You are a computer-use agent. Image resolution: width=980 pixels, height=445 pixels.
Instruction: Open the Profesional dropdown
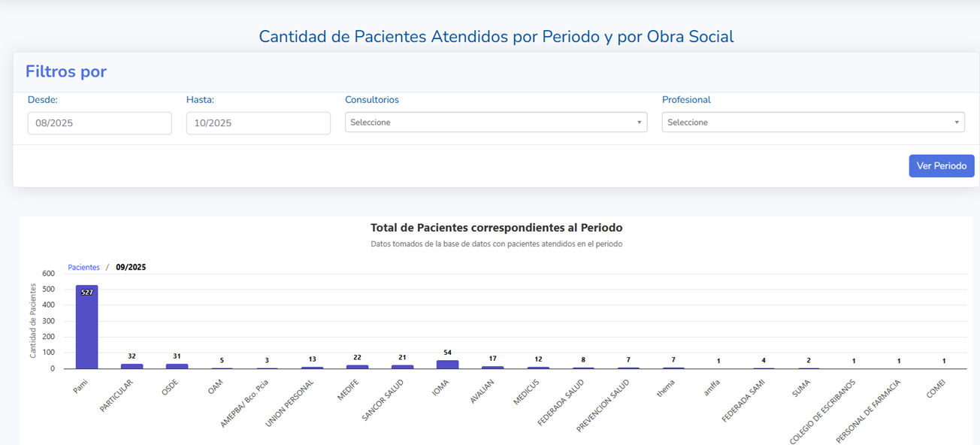pyautogui.click(x=813, y=122)
